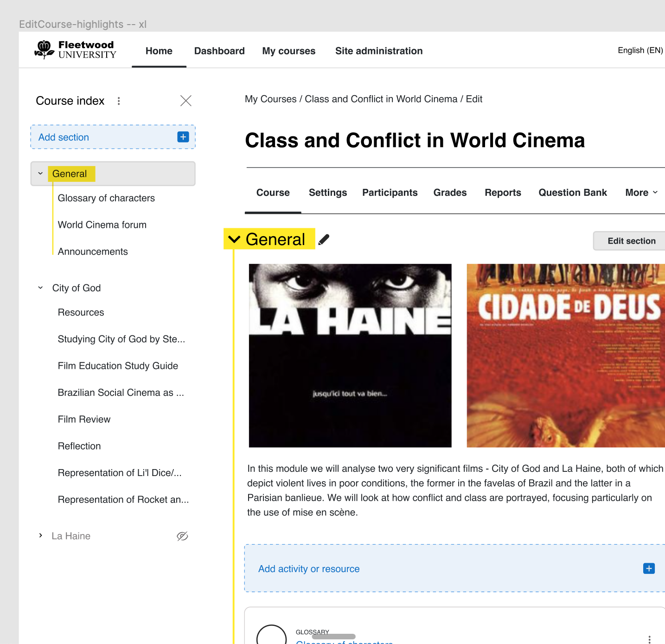Open the Course index three-dot options menu
The width and height of the screenshot is (665, 644).
pyautogui.click(x=119, y=101)
